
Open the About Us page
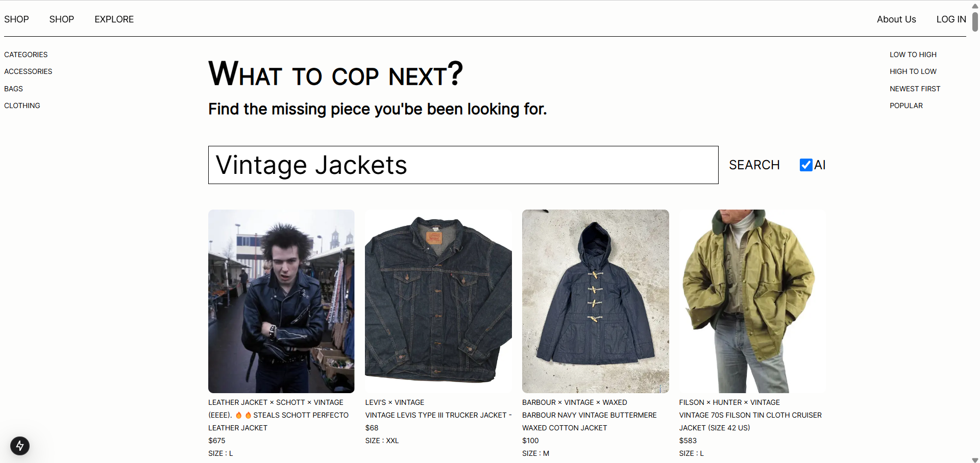tap(896, 19)
